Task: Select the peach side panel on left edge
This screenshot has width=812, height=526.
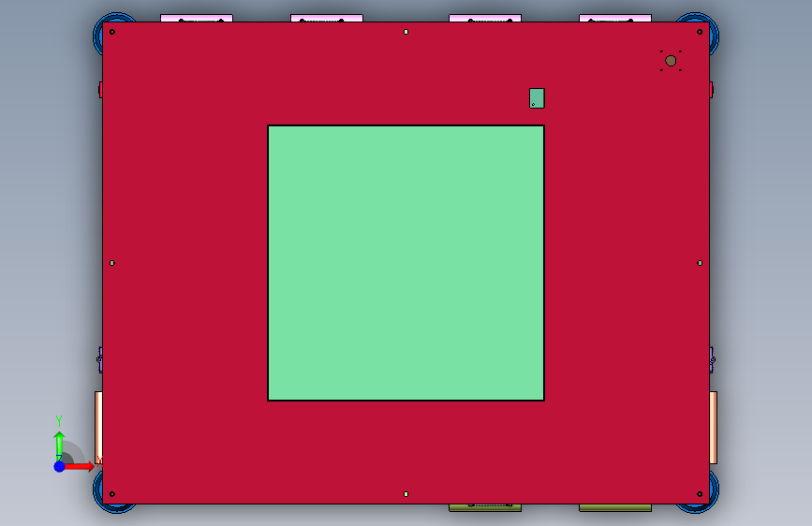Action: [98, 428]
